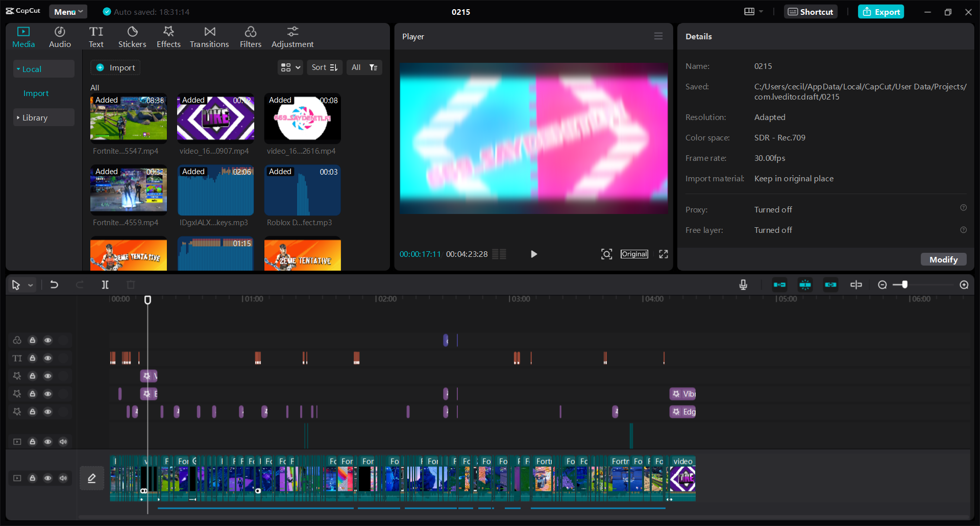Mute the overlay video track
The height and width of the screenshot is (526, 980).
(x=63, y=442)
